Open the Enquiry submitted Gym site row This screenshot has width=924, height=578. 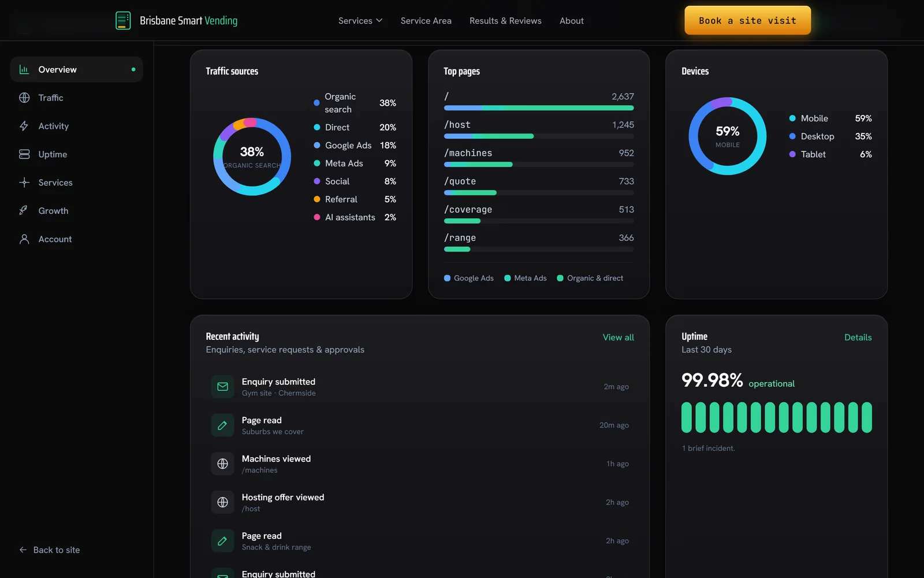420,387
